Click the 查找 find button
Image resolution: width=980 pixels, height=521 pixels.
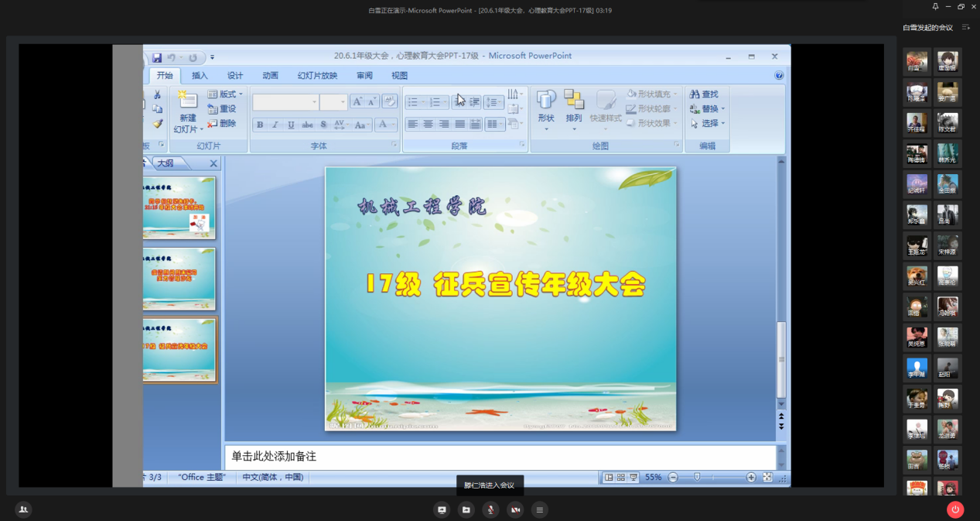pos(704,94)
